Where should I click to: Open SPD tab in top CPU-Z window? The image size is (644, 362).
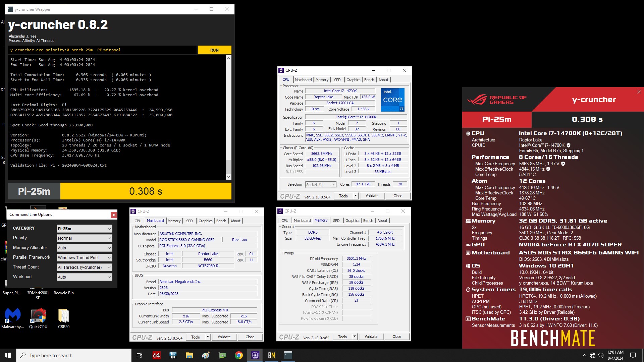(337, 80)
